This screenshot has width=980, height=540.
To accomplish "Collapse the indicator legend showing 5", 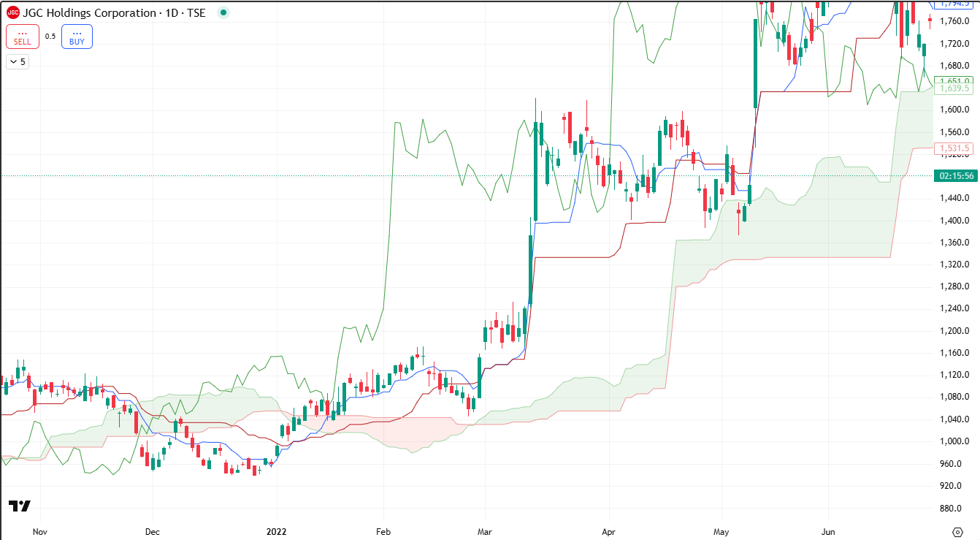I will point(17,62).
